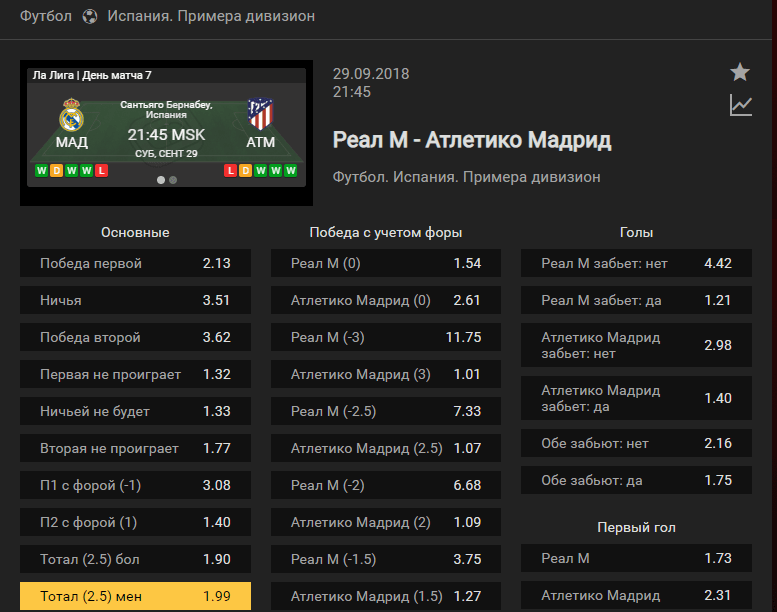The height and width of the screenshot is (612, 777).
Task: Select handicap Реал М (-2) at 6.68
Action: [x=386, y=485]
